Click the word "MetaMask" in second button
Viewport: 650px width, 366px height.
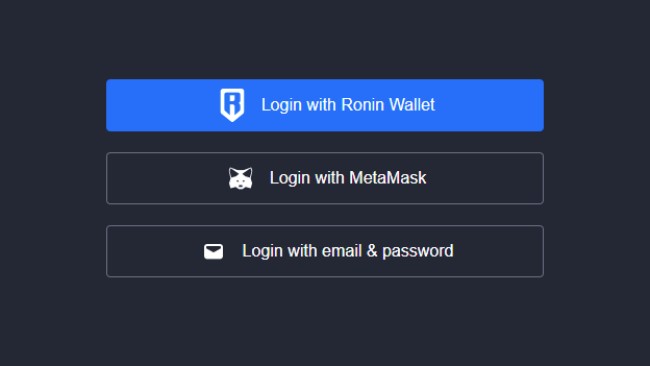[388, 178]
